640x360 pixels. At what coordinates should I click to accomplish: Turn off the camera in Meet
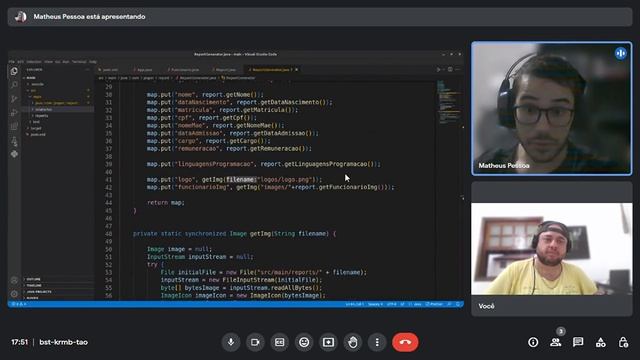coord(255,342)
